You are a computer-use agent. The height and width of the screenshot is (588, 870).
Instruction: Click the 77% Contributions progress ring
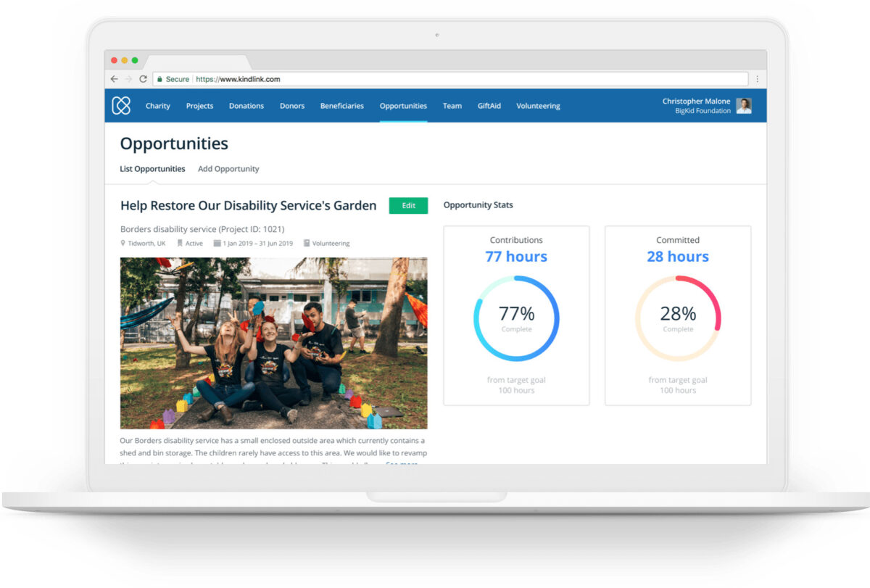[x=516, y=318]
